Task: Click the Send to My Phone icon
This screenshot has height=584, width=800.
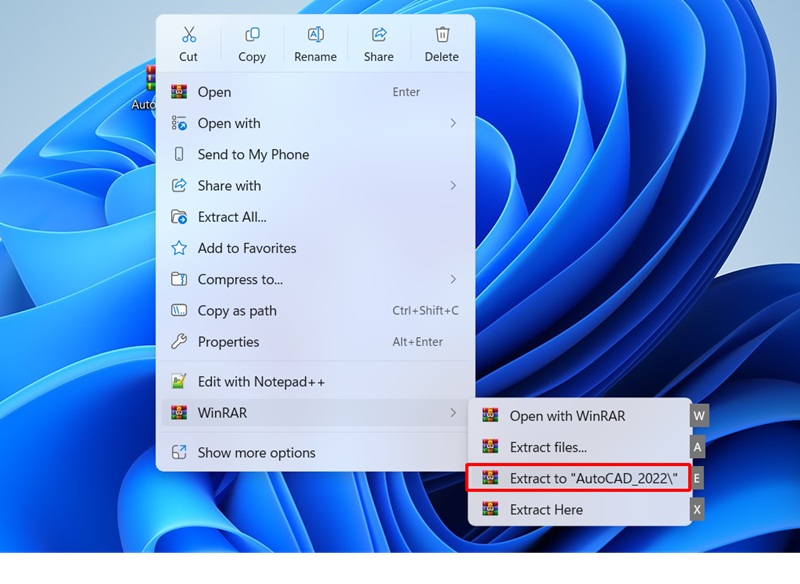Action: pyautogui.click(x=179, y=155)
